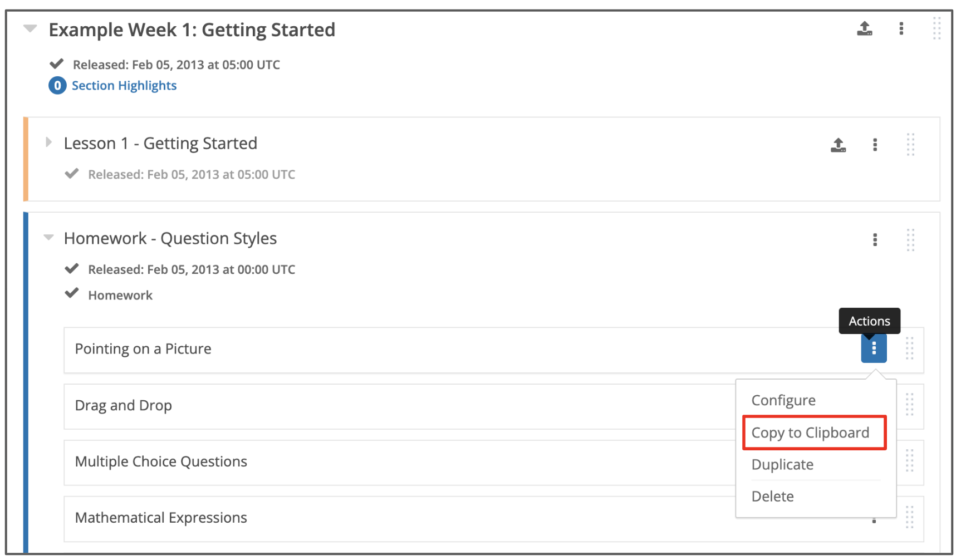Click publish icon for Example Week 1 section
Image resolution: width=961 pixels, height=560 pixels.
[864, 28]
